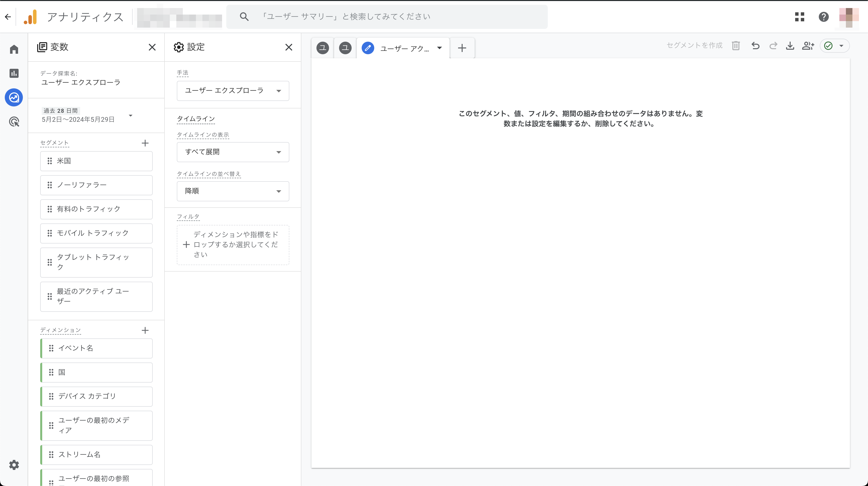Viewport: 868px width, 486px height.
Task: Click the back arrow in header
Action: tap(8, 17)
